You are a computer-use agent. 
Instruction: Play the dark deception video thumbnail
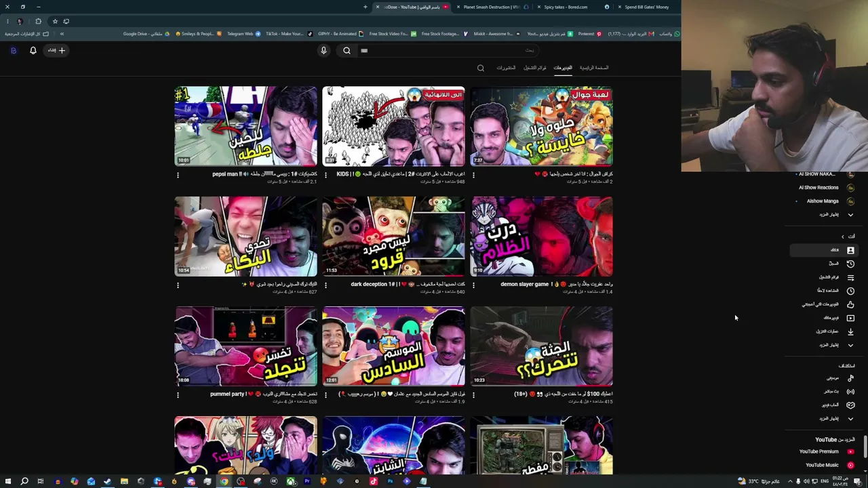[393, 237]
